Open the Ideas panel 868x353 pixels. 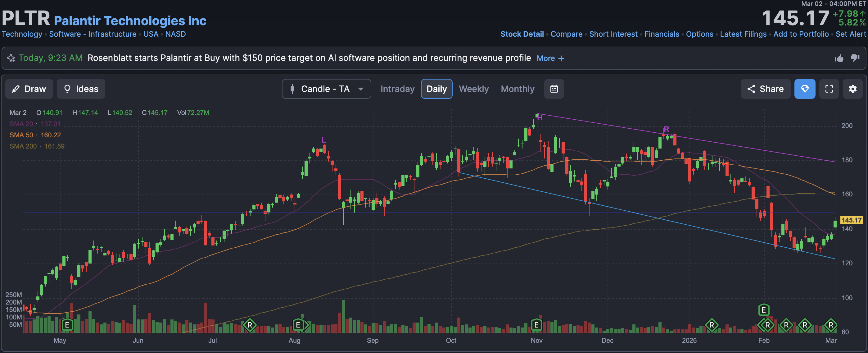click(x=81, y=89)
